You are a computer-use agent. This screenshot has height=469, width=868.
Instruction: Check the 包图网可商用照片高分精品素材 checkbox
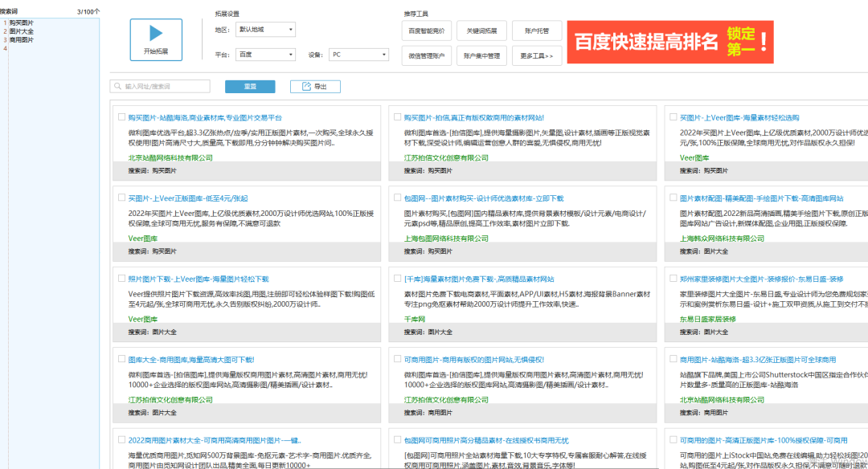tap(397, 440)
